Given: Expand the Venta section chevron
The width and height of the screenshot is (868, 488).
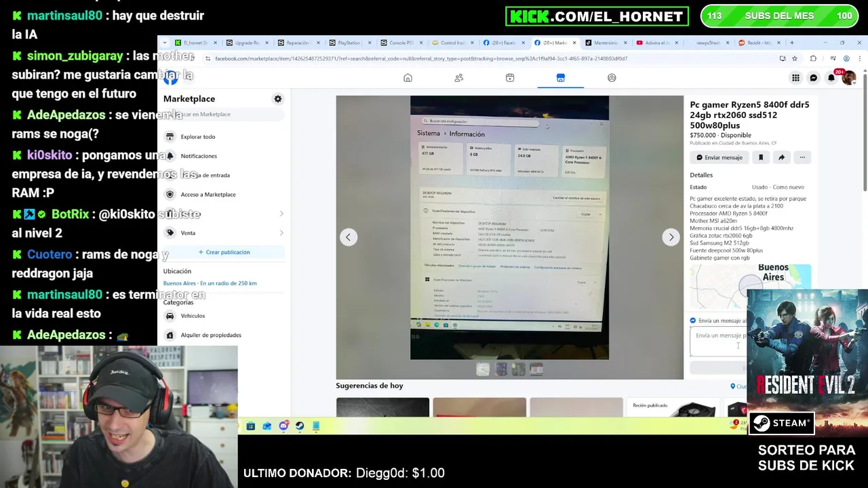Looking at the screenshot, I should [281, 233].
